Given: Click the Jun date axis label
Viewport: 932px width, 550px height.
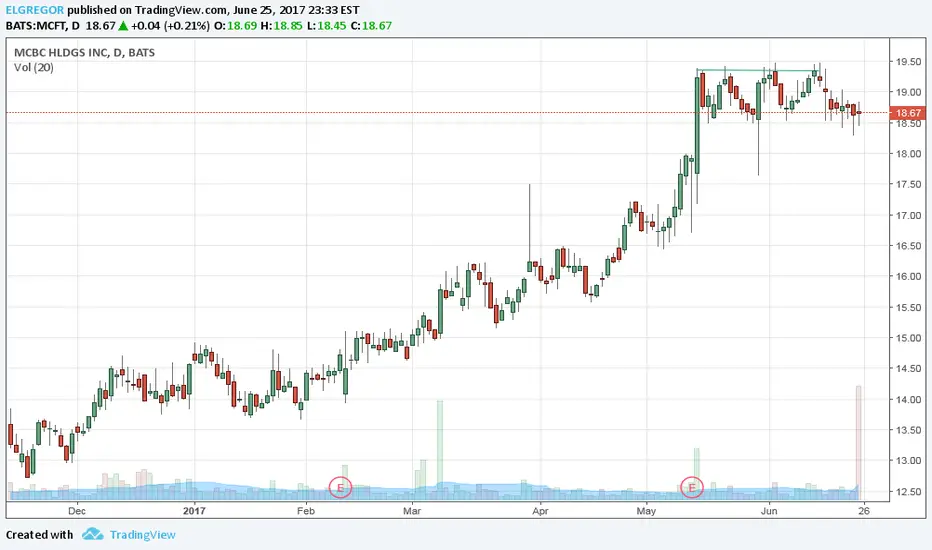Looking at the screenshot, I should point(769,511).
